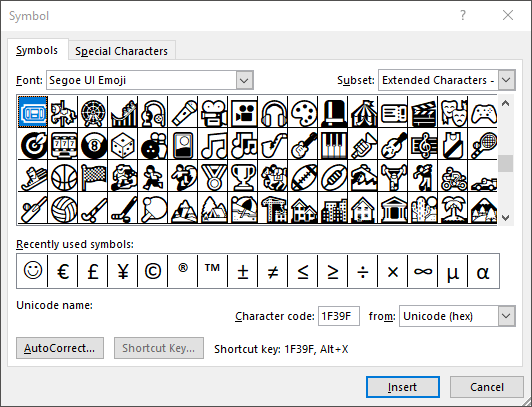
Task: Choose the volleyball symbol
Action: point(63,208)
